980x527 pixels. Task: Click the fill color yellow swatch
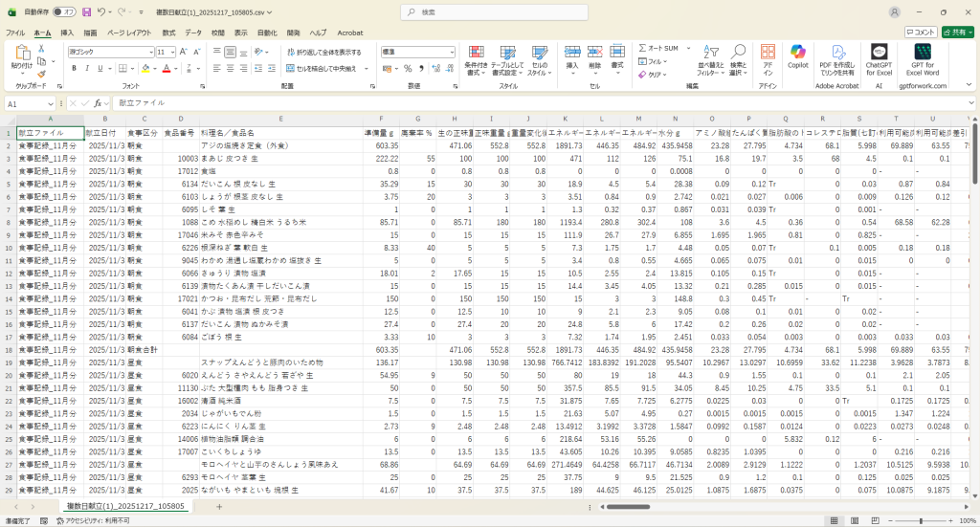[147, 69]
